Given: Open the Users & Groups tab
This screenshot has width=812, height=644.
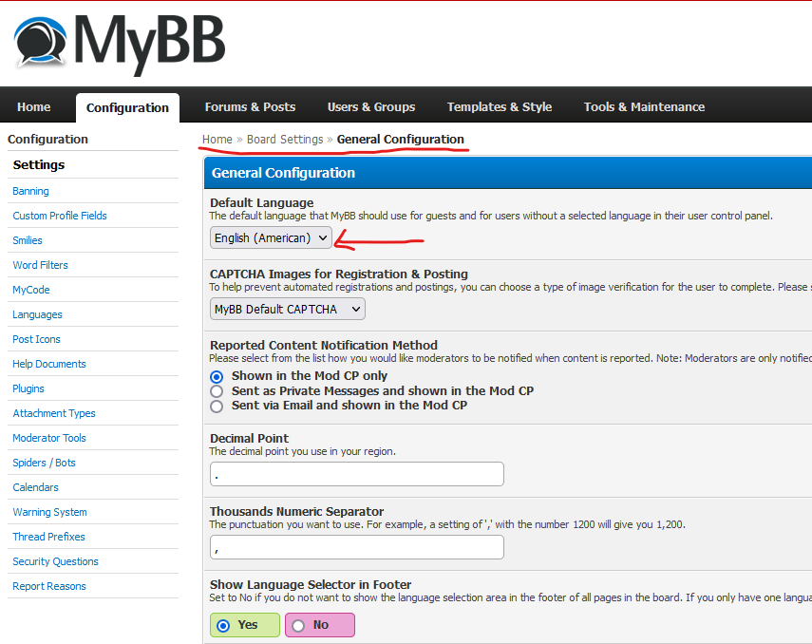Looking at the screenshot, I should [371, 106].
